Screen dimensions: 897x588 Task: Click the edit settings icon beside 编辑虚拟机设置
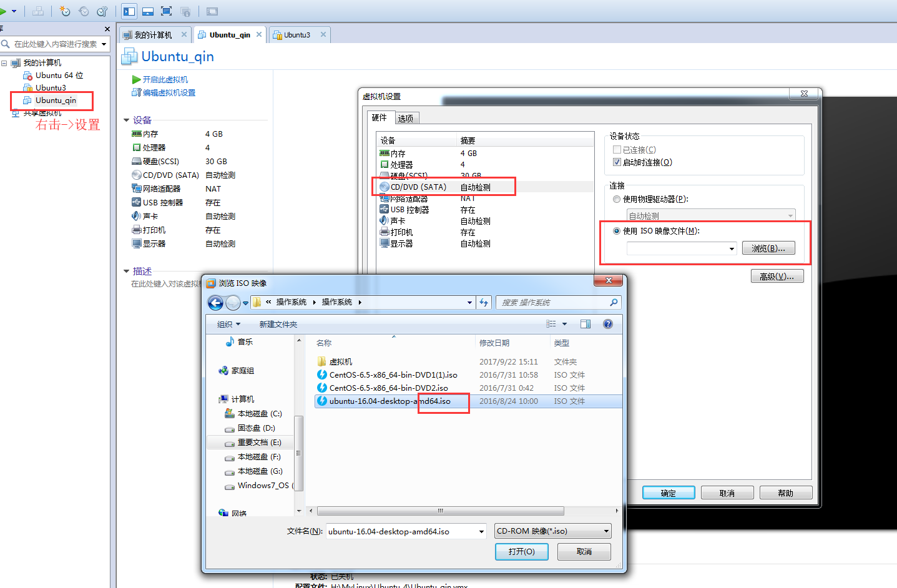click(136, 92)
